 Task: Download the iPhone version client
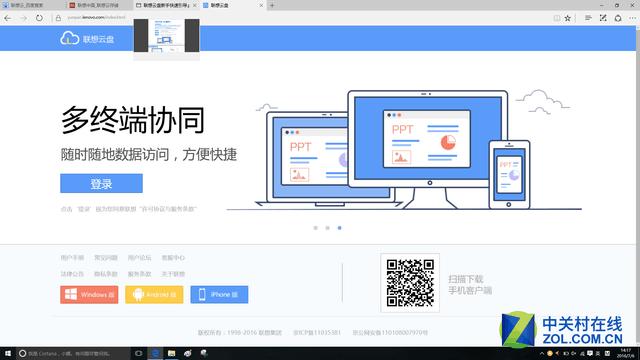click(219, 294)
